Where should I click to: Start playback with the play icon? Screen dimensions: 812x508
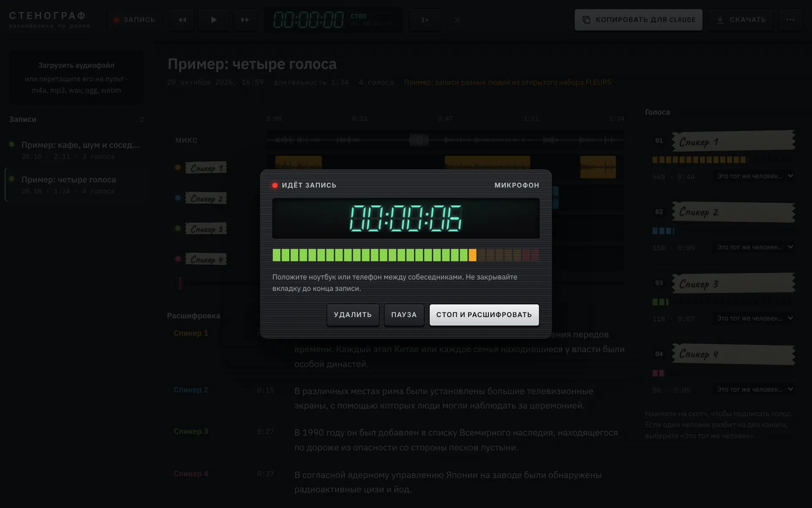[x=214, y=19]
